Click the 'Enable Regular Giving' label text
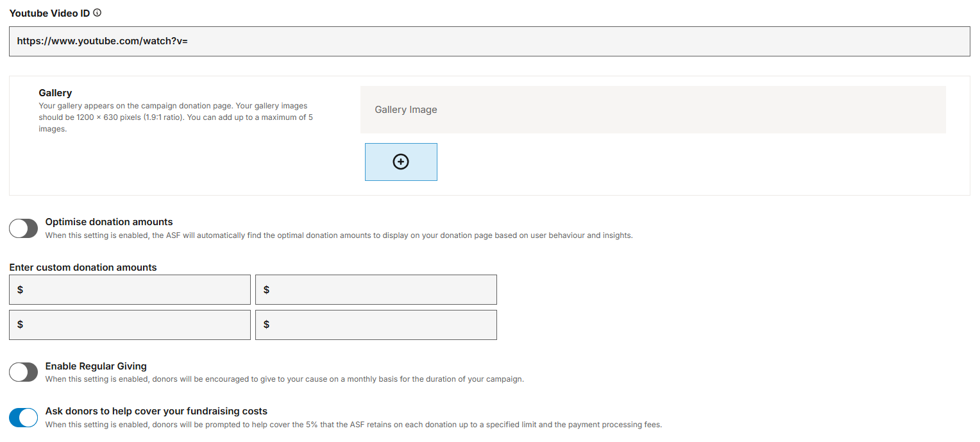This screenshot has height=442, width=980. tap(96, 366)
